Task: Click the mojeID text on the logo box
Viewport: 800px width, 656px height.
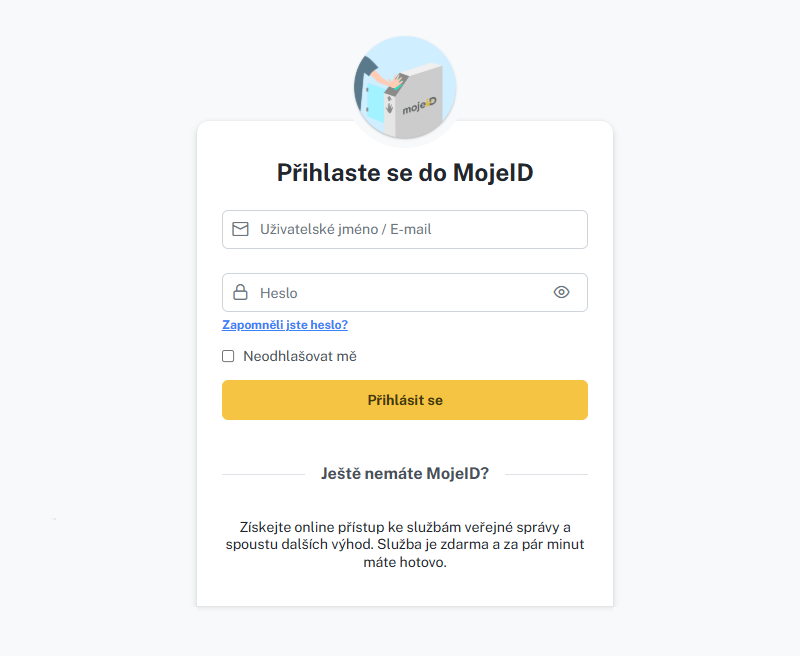Action: click(421, 105)
